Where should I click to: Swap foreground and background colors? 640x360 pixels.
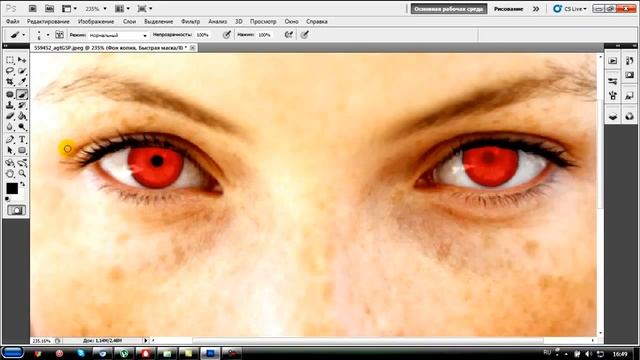(x=23, y=184)
